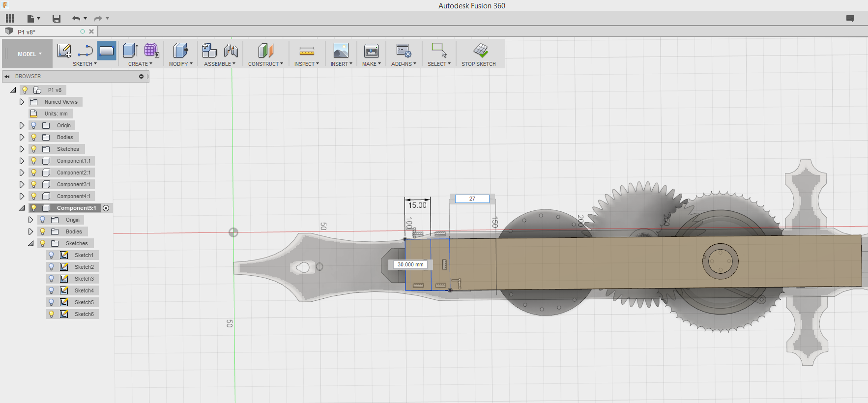Click the New Component icon
The height and width of the screenshot is (403, 868).
(209, 50)
